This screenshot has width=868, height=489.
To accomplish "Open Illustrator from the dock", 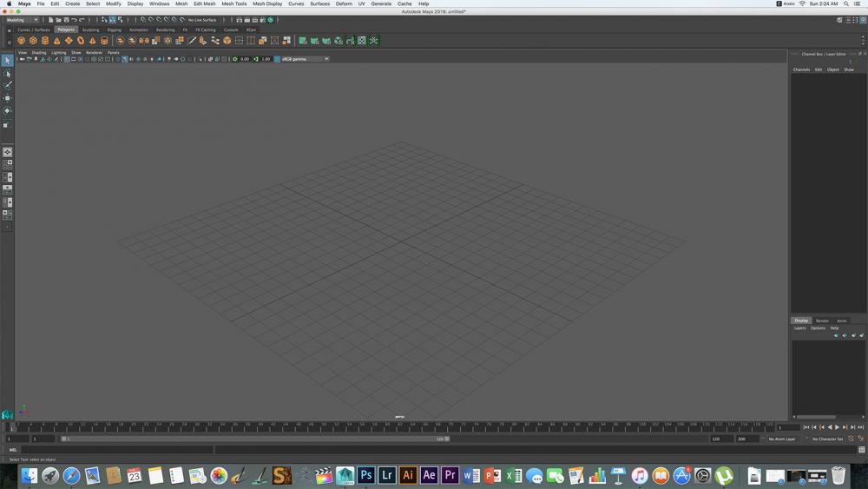I will point(408,475).
